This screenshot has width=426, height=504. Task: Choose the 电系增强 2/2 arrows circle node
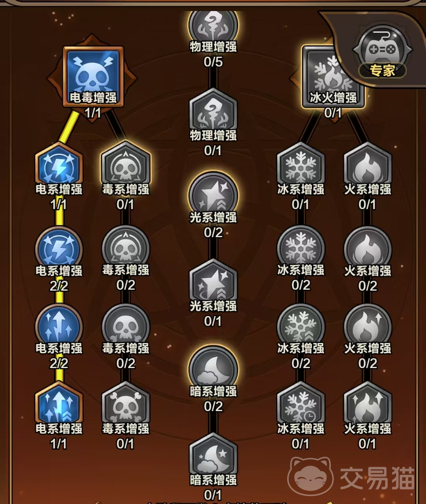point(59,327)
